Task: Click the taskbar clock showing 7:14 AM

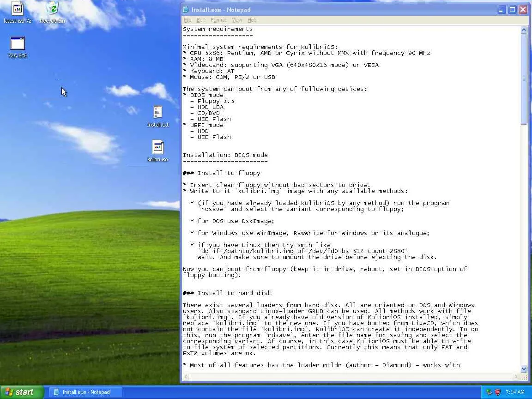Action: [x=515, y=392]
